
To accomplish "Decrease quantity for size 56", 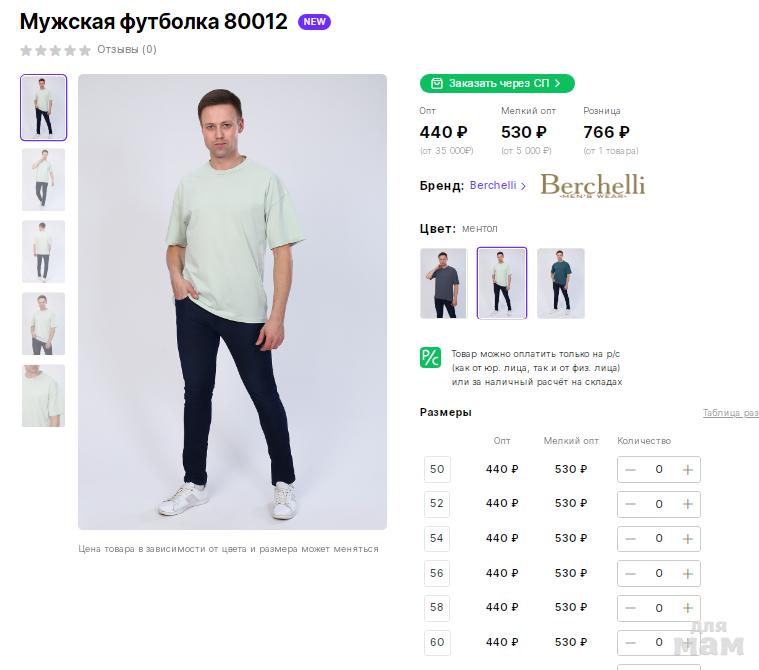I will point(630,573).
